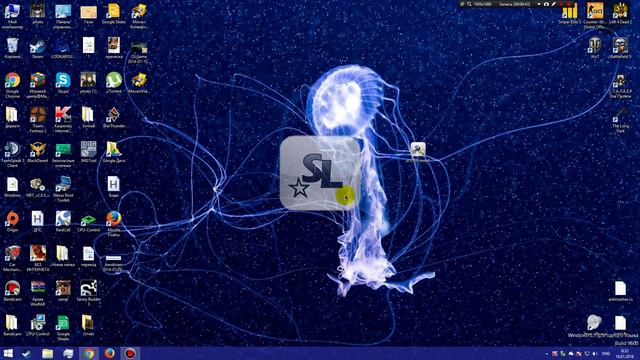Viewport: 640px width, 360px height.
Task: Select the Nexus Root Toolkit shortcut
Action: 63,189
